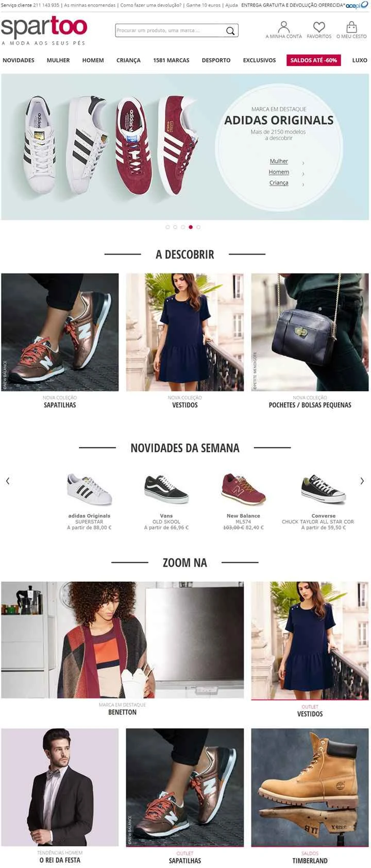Focus the product search input field

tap(170, 30)
